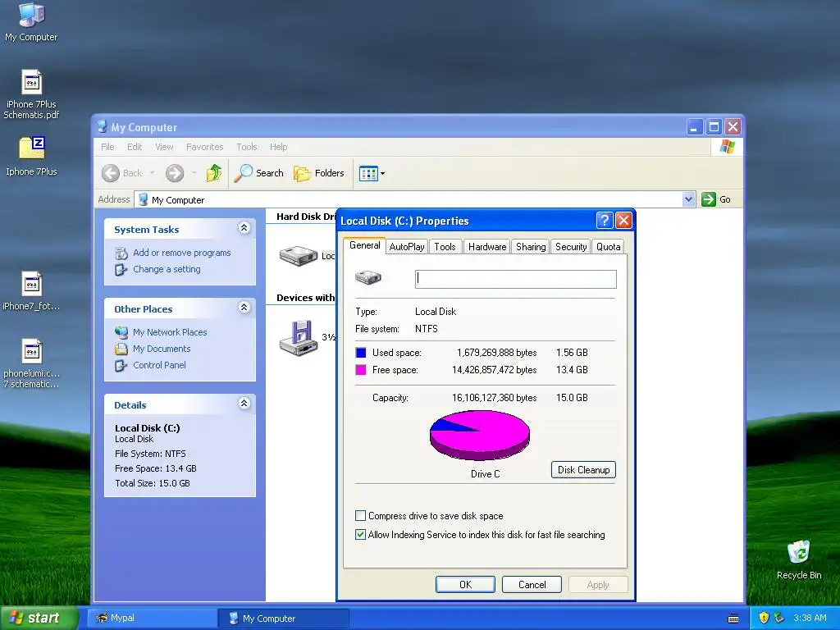Open the Views icon in toolbar
The height and width of the screenshot is (630, 840).
368,174
